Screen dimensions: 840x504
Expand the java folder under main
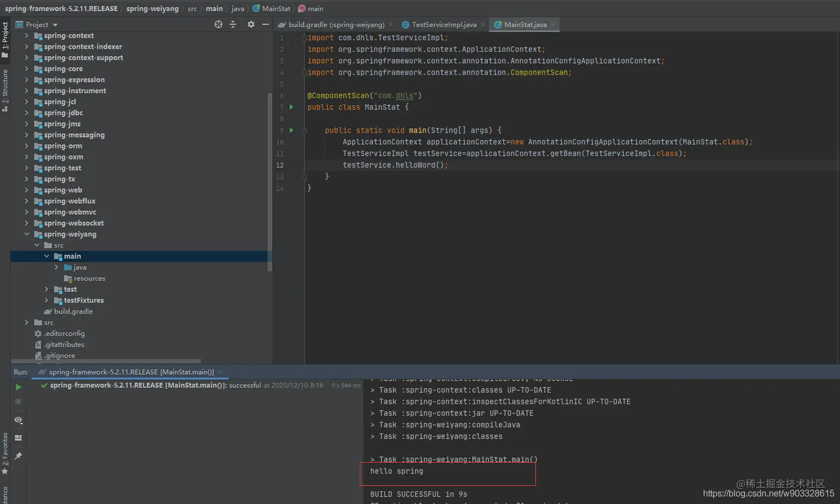[57, 268]
